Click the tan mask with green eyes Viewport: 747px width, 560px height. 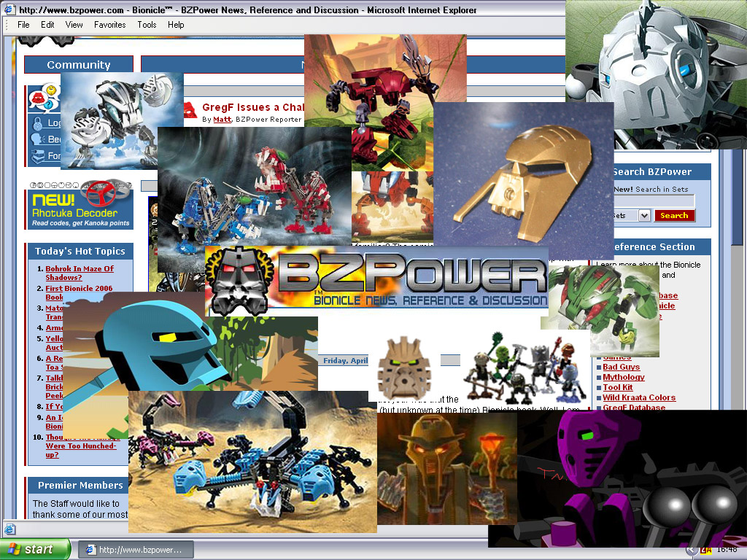point(404,367)
